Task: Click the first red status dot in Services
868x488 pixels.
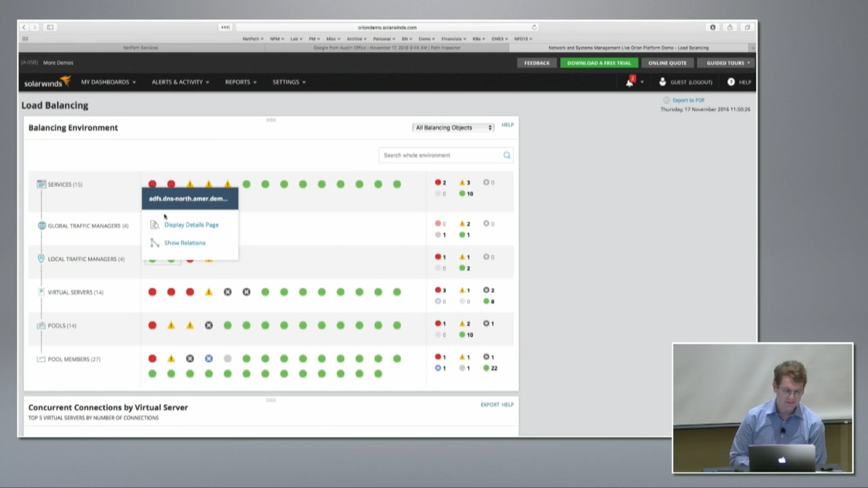Action: [x=152, y=184]
